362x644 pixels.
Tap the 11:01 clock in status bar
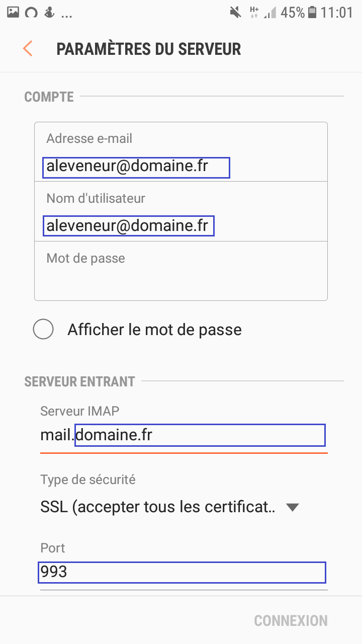(337, 12)
